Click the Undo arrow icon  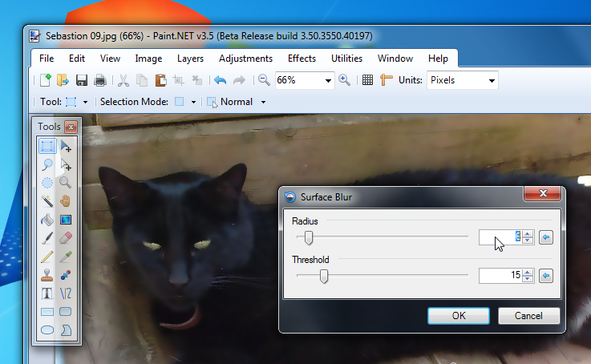pos(220,80)
